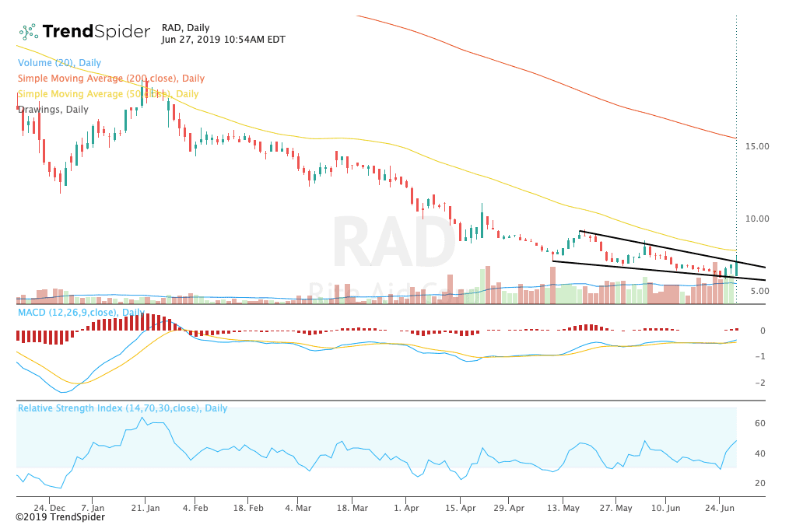This screenshot has height=532, width=789.
Task: Click the '13. May' date axis label
Action: point(563,508)
